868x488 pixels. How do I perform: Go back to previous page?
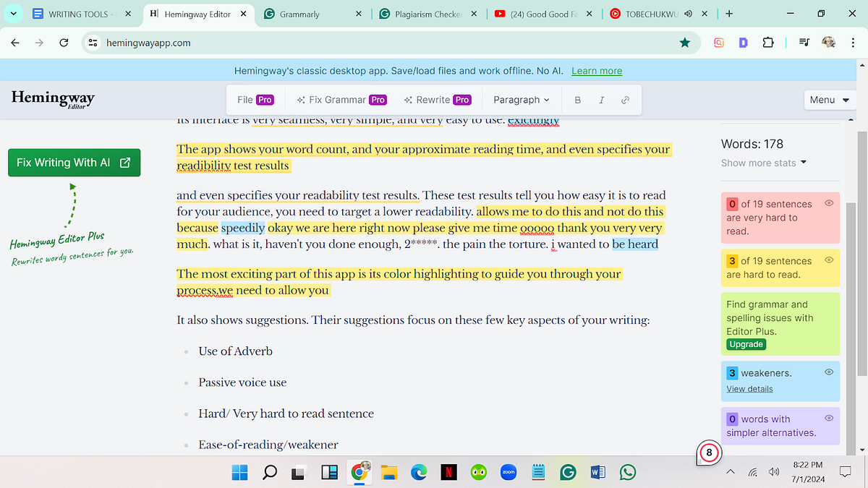click(x=15, y=43)
